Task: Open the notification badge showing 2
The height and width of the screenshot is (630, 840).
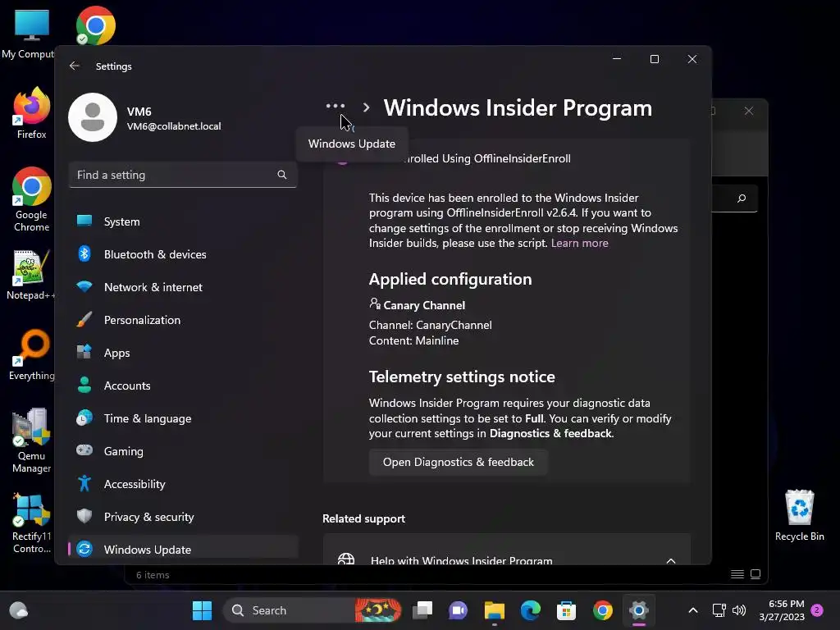Action: coord(817,609)
